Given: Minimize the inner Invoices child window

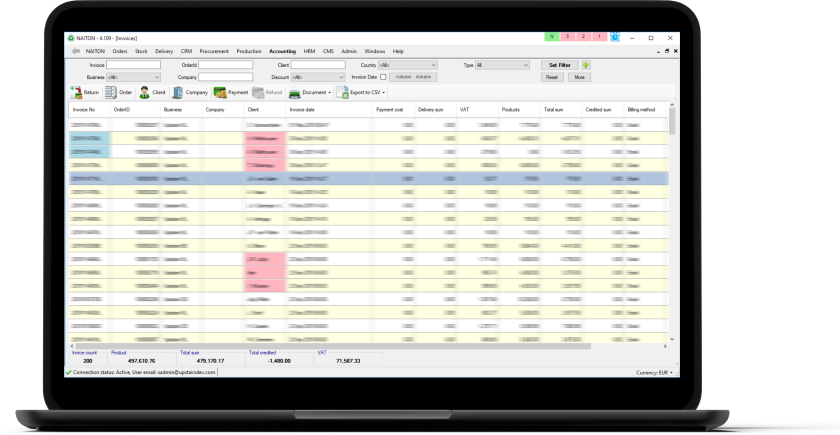Looking at the screenshot, I should 659,51.
